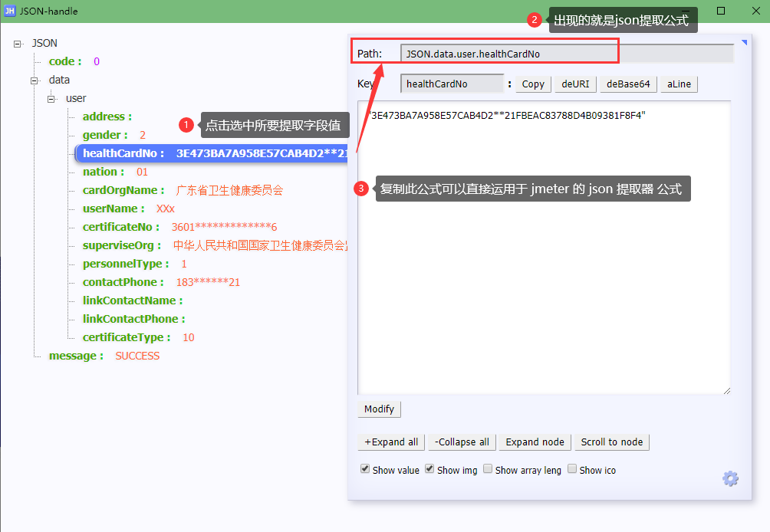Click the Expand node button
This screenshot has height=532, width=770.
click(x=535, y=442)
